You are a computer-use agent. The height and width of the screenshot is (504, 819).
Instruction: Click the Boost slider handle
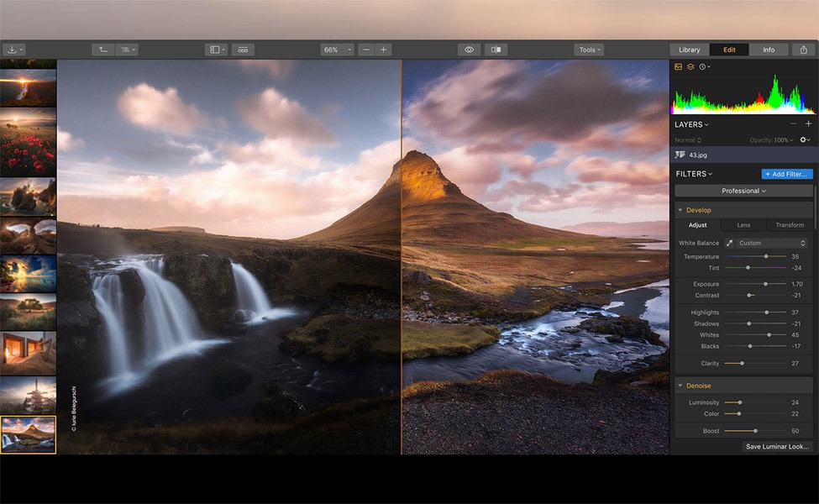pos(755,431)
